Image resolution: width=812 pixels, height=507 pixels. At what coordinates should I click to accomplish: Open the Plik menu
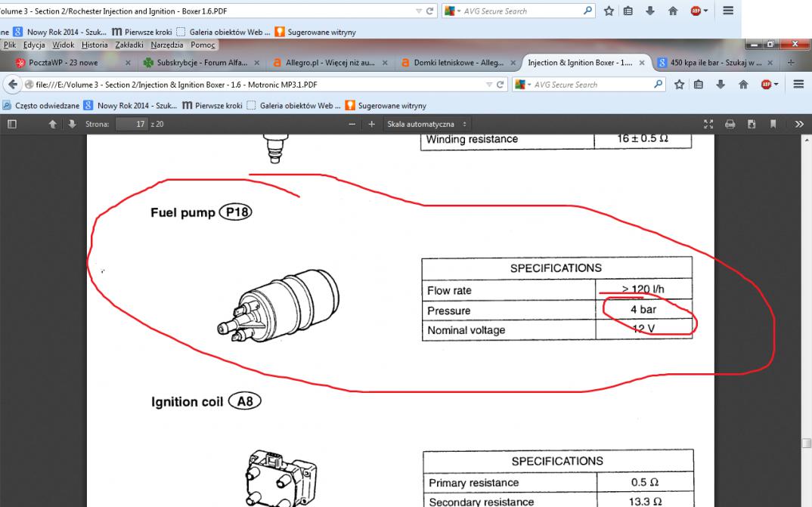pos(9,45)
